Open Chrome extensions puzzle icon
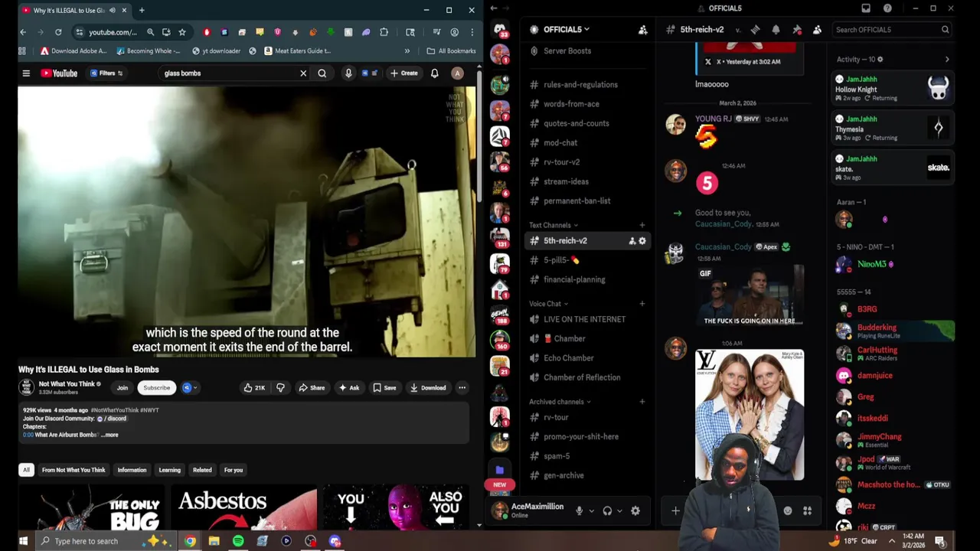 [384, 32]
